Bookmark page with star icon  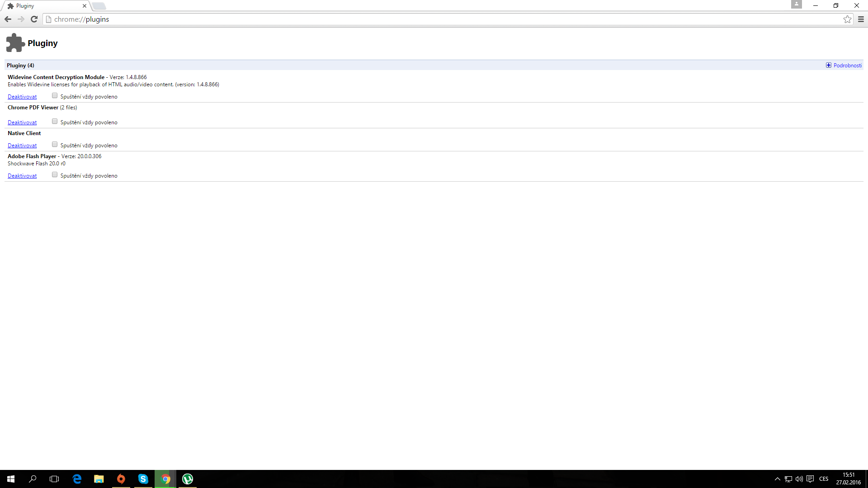pyautogui.click(x=847, y=19)
